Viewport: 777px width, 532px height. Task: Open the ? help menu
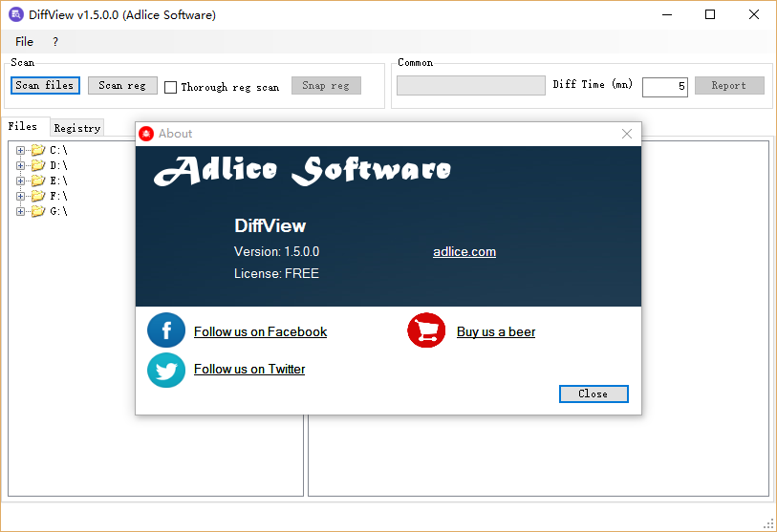pyautogui.click(x=55, y=42)
